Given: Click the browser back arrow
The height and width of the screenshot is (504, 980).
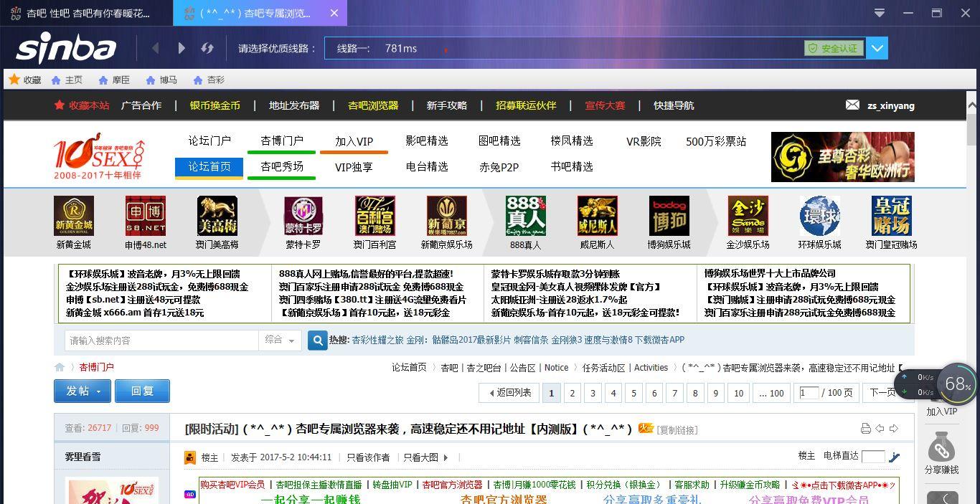Looking at the screenshot, I should pyautogui.click(x=155, y=48).
